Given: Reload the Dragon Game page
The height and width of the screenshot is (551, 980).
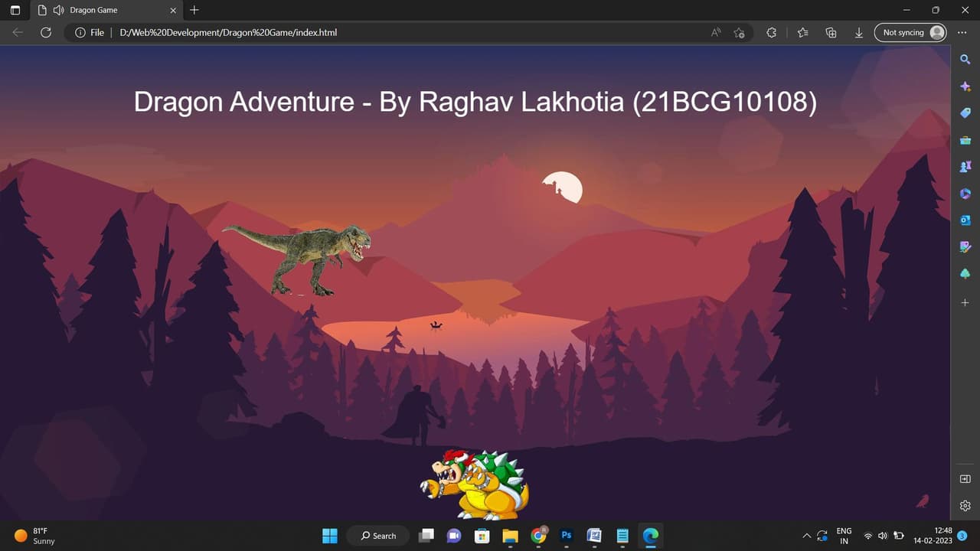Looking at the screenshot, I should (x=46, y=33).
